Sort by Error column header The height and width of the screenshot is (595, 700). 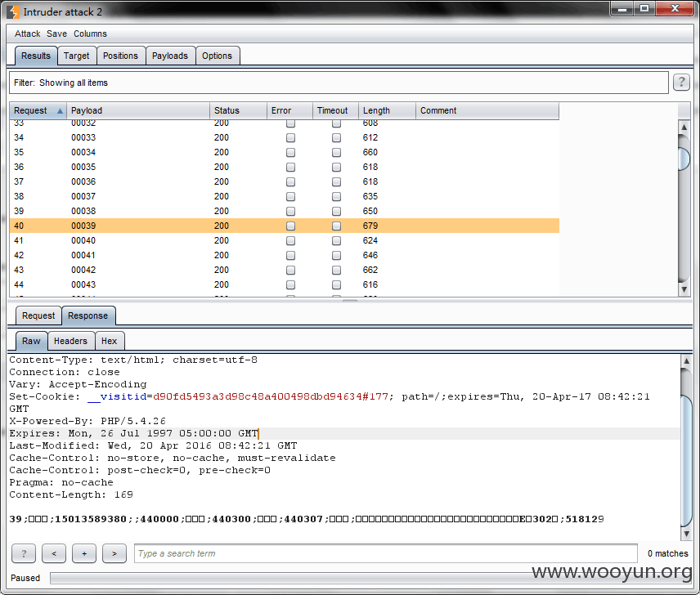pos(289,110)
